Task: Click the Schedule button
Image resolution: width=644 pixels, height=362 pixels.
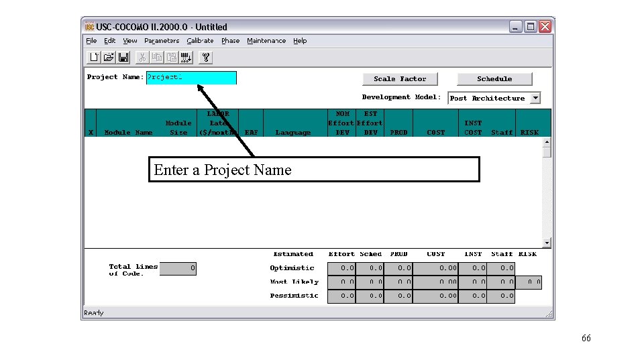Action: [494, 79]
